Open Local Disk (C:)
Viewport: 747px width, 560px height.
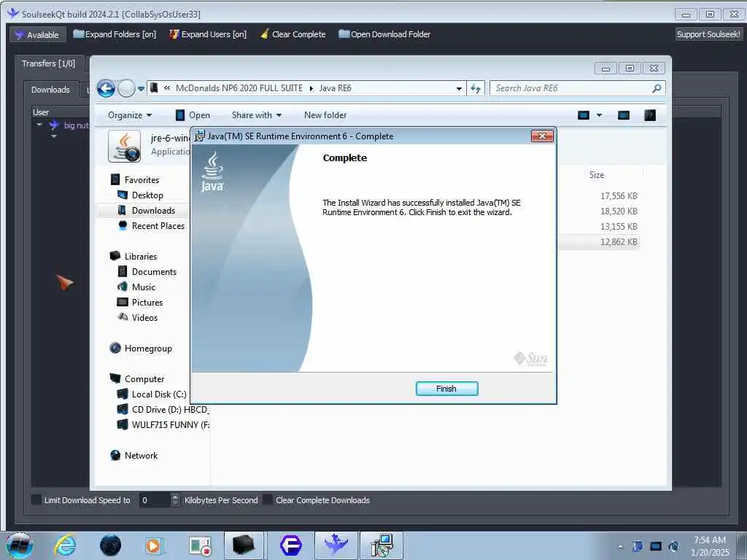point(158,394)
